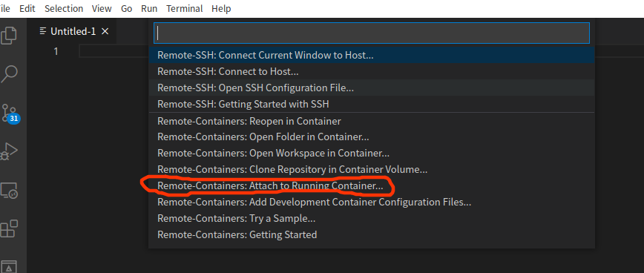Select Remote-Containers: Try a Sample

tap(372, 218)
